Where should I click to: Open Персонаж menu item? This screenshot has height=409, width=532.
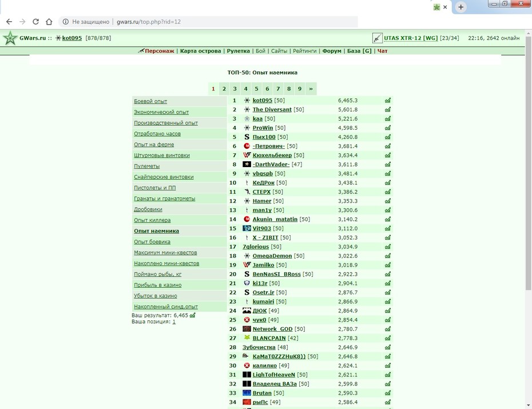click(160, 51)
